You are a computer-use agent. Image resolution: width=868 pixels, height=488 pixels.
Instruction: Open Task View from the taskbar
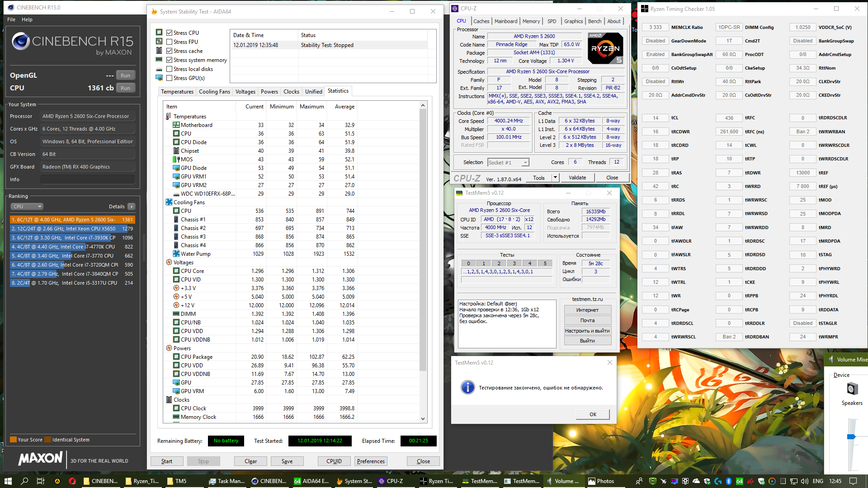coord(40,481)
